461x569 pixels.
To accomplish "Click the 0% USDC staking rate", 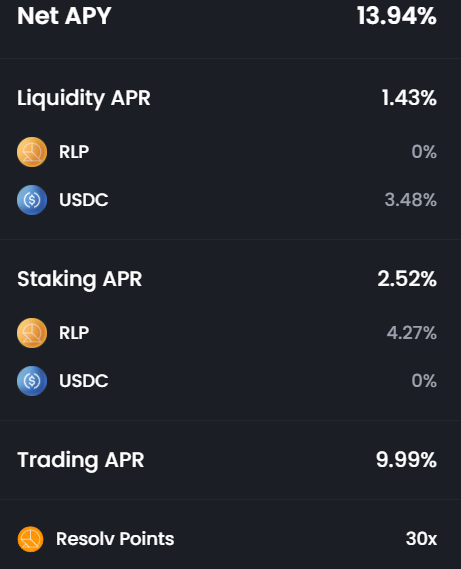I will [x=424, y=381].
